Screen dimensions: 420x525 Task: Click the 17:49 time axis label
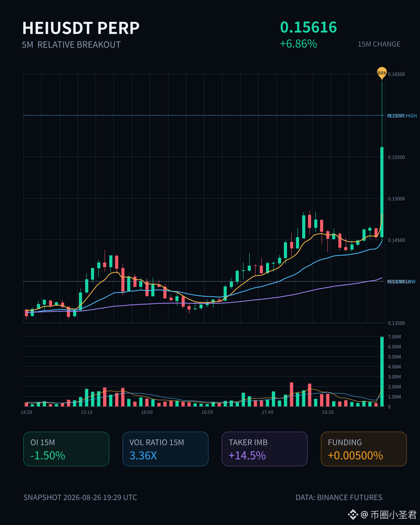tap(268, 412)
